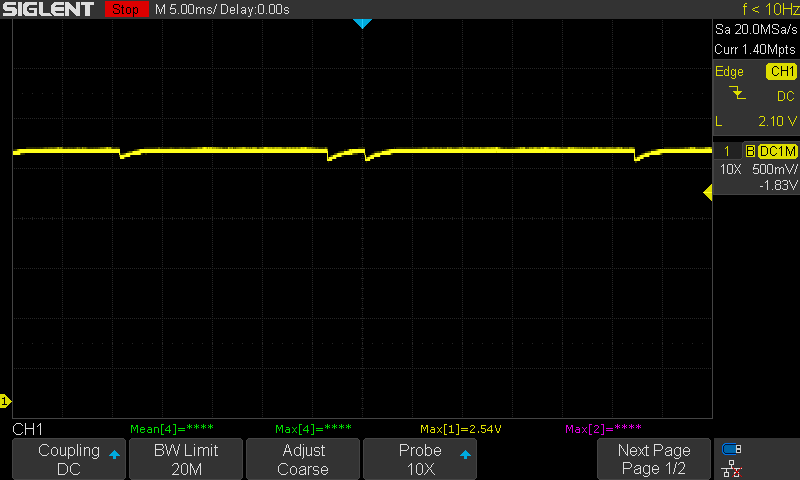
Task: Click the yellow trigger level arrow marker
Action: pyautogui.click(x=708, y=194)
